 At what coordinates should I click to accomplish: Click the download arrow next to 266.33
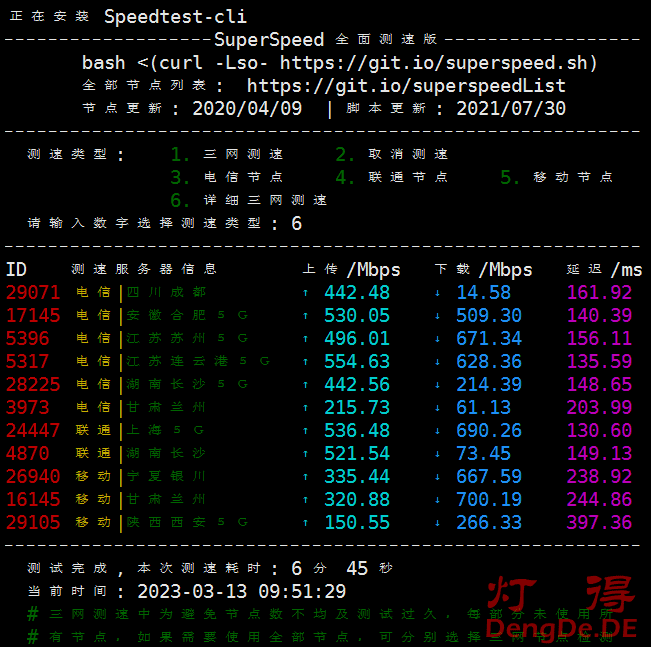coord(437,523)
